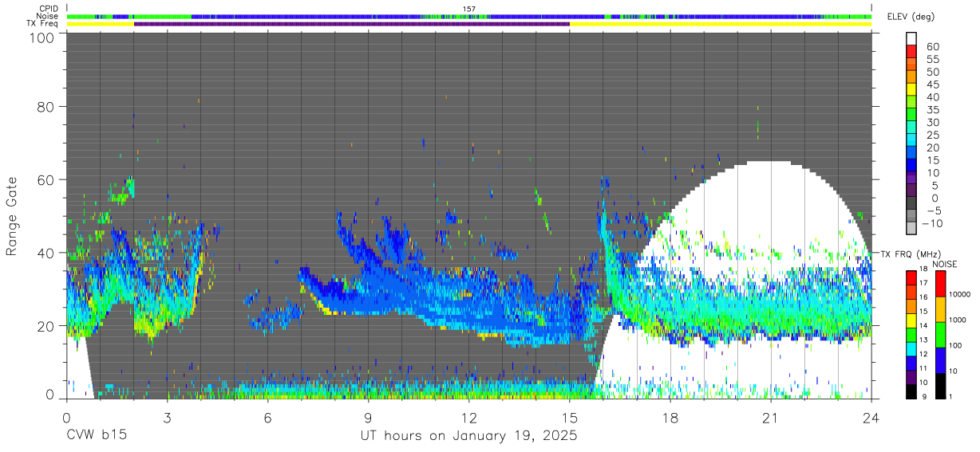This screenshot has width=980, height=452.
Task: Click the "60" tick on the Range Gate axis
Action: (45, 180)
